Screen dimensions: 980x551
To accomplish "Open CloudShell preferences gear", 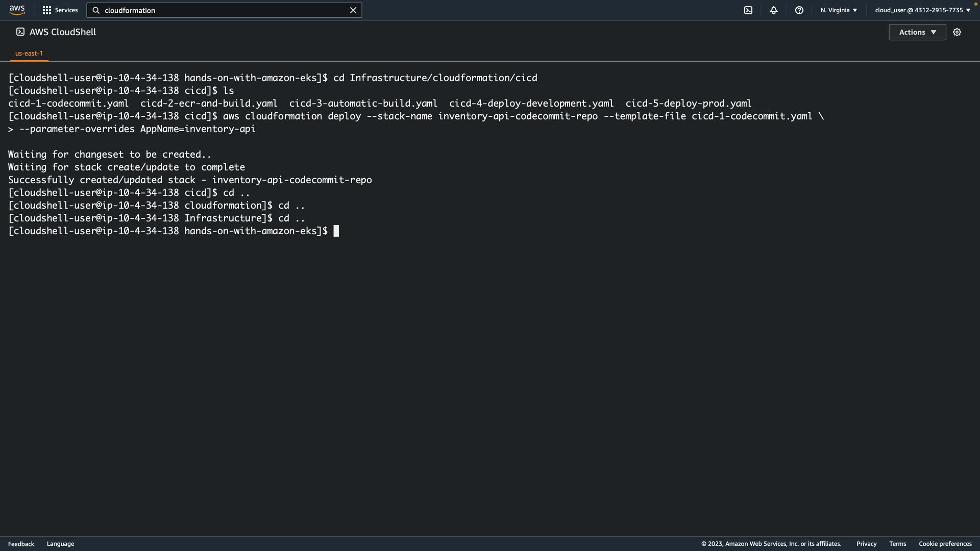I will point(957,32).
